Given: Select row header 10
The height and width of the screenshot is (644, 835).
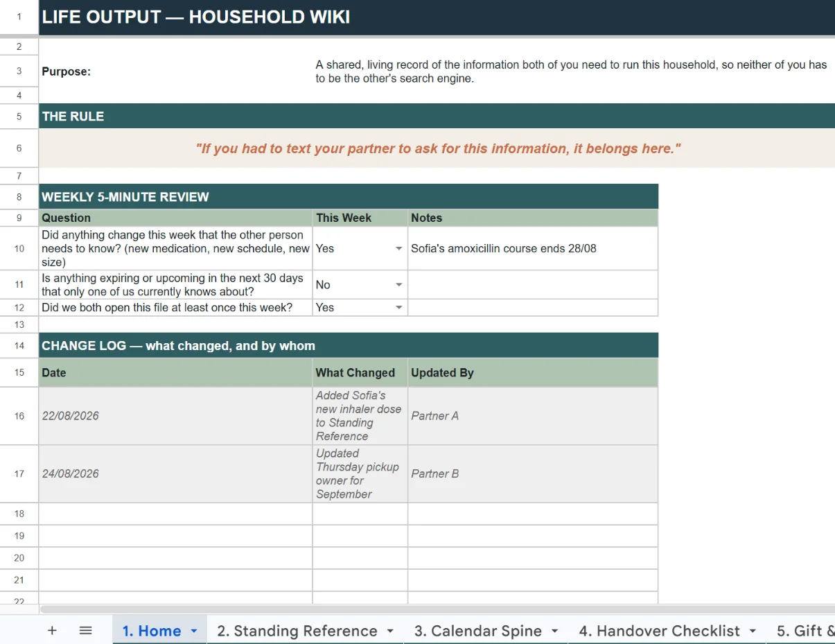Looking at the screenshot, I should click(19, 248).
